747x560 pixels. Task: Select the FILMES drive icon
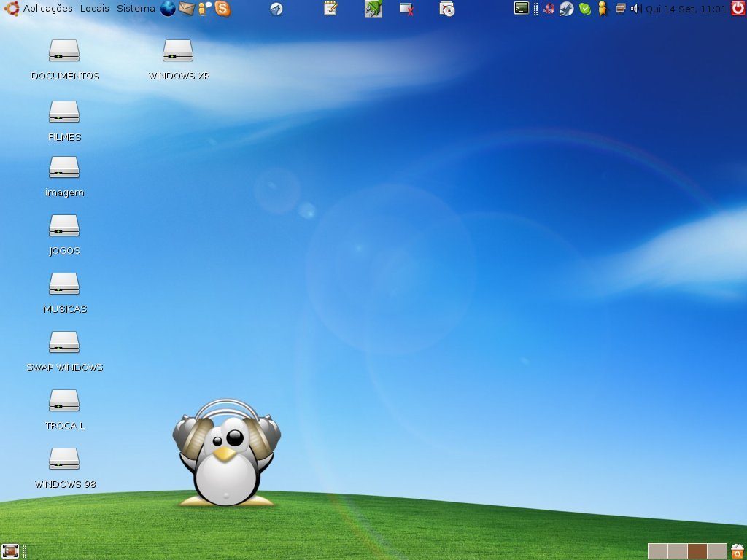click(x=64, y=112)
